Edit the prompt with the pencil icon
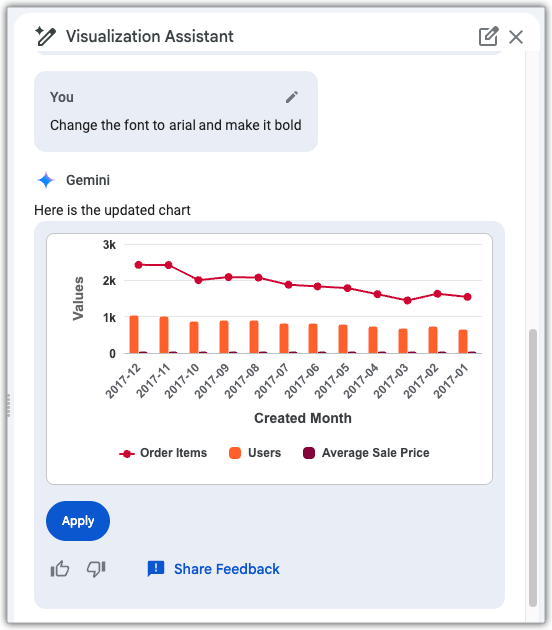552x630 pixels. click(x=292, y=97)
